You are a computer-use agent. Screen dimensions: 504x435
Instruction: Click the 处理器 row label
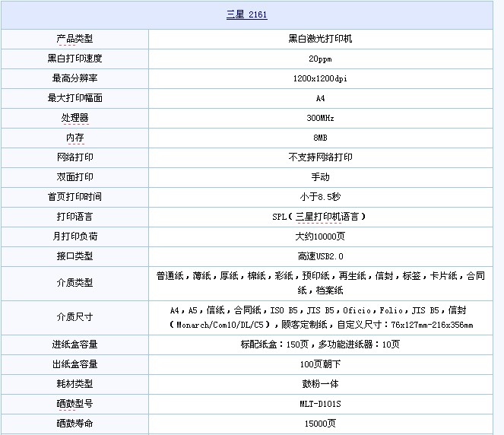click(x=74, y=118)
